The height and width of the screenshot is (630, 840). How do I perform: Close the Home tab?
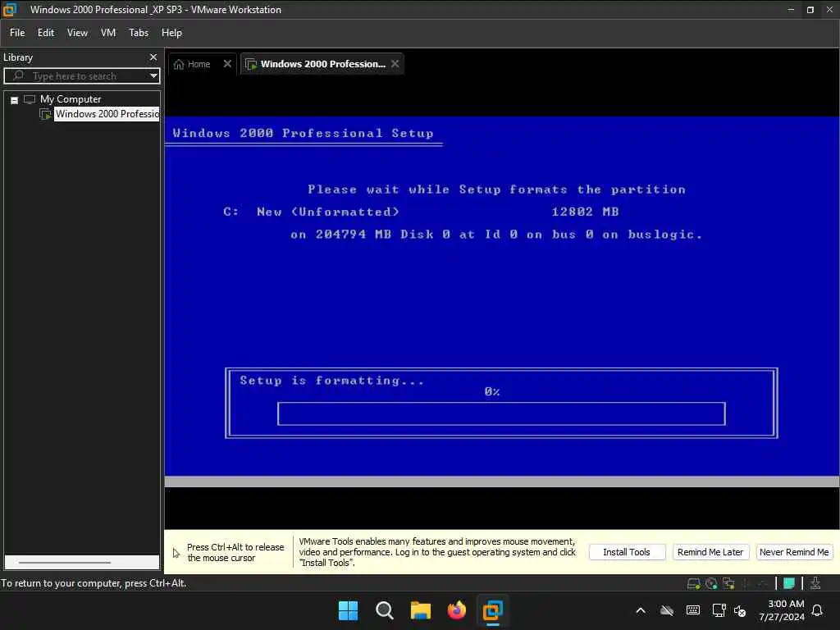(227, 64)
